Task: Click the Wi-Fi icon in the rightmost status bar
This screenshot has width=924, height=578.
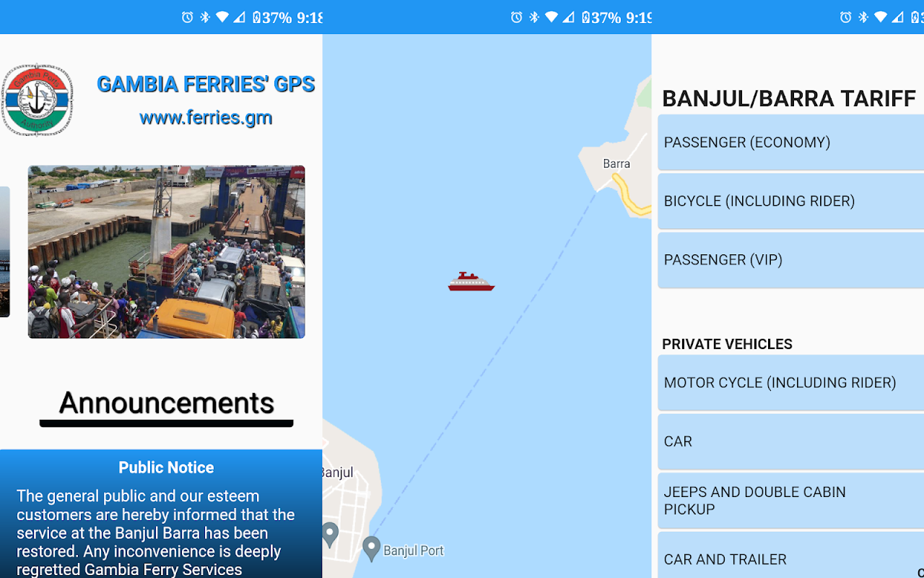Action: pos(880,17)
